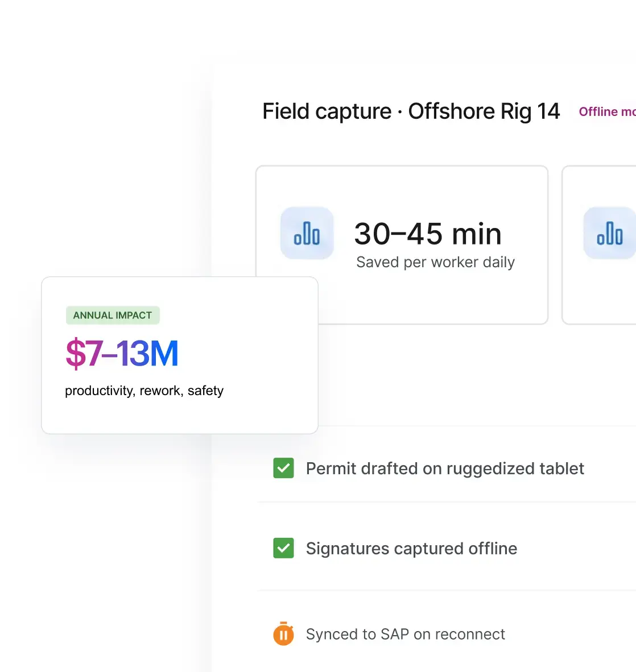Click the partially visible second bar chart icon
The width and height of the screenshot is (636, 672).
(x=609, y=233)
